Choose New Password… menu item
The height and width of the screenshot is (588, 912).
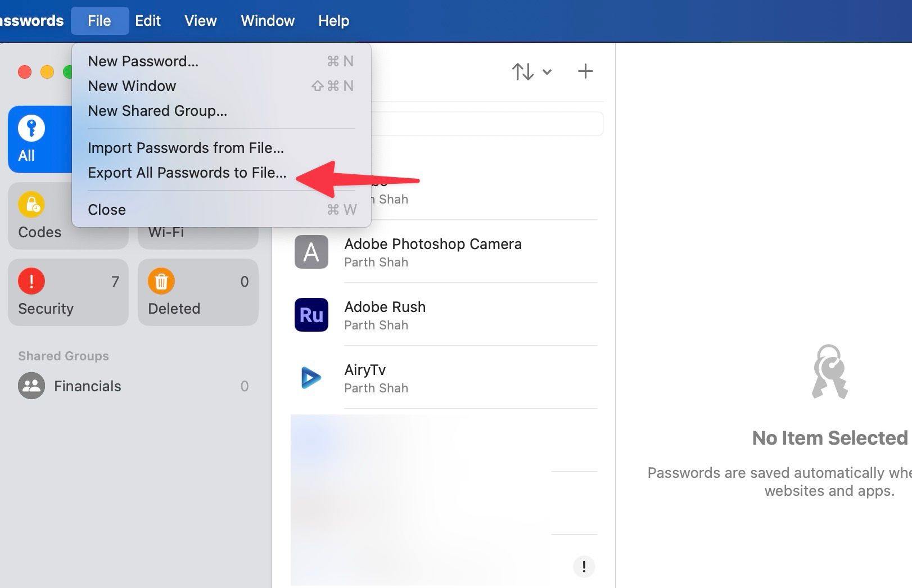pos(222,61)
